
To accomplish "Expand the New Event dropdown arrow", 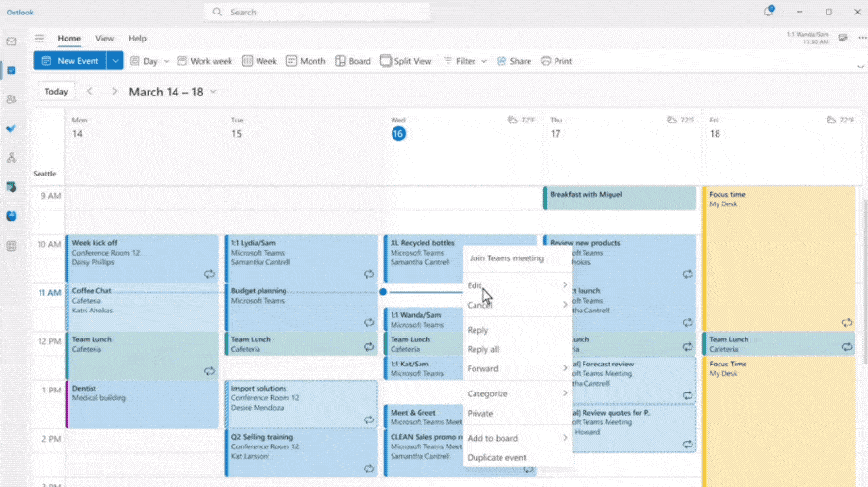I will tap(116, 61).
